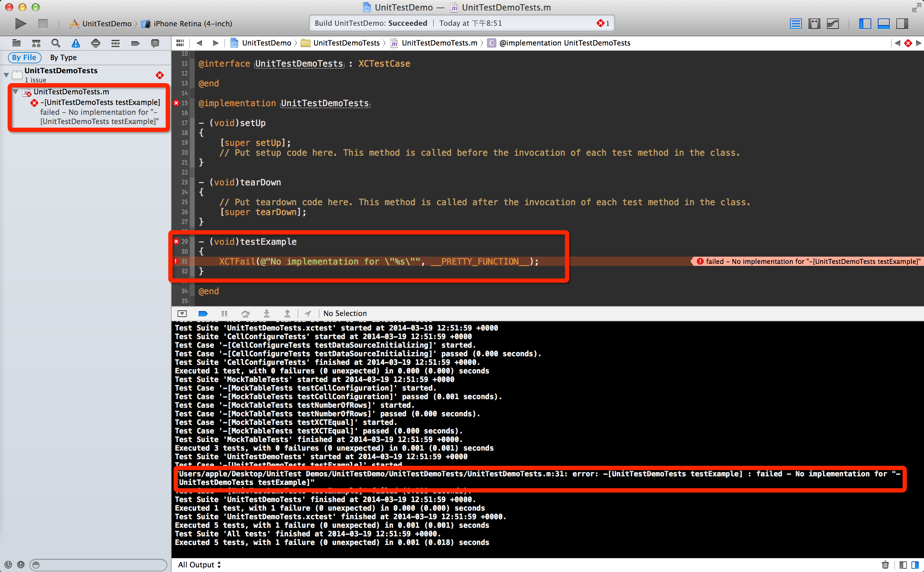This screenshot has width=924, height=572.
Task: Open the Breakpoint navigator
Action: click(x=135, y=43)
